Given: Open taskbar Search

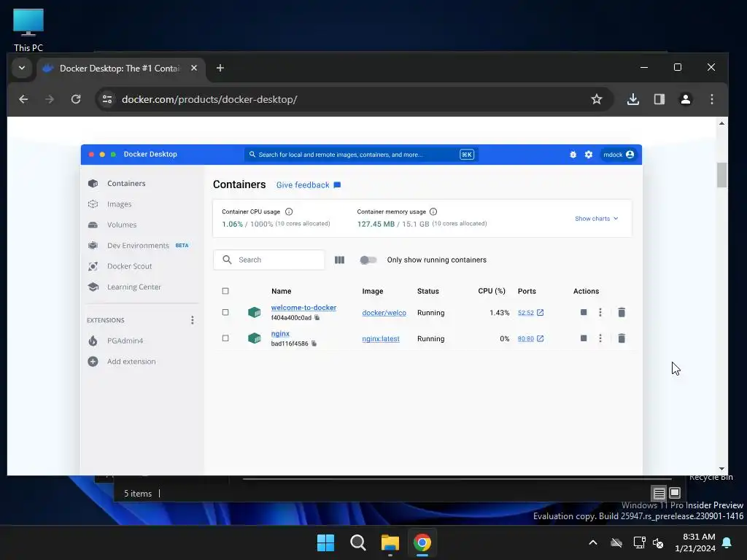Looking at the screenshot, I should pos(357,542).
